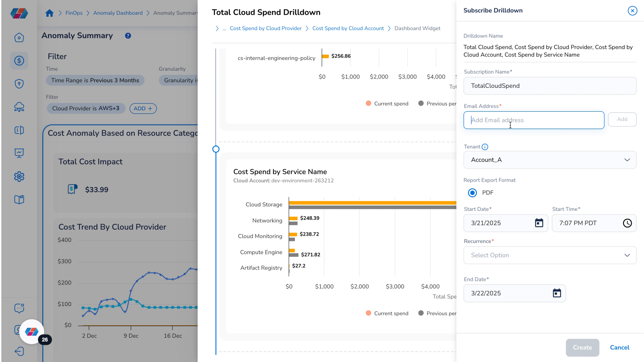The height and width of the screenshot is (362, 644).
Task: Click the security shield sidebar icon
Action: 19,84
